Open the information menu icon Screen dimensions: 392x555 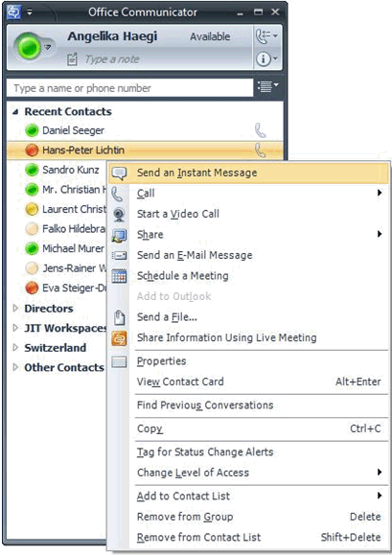(x=266, y=58)
